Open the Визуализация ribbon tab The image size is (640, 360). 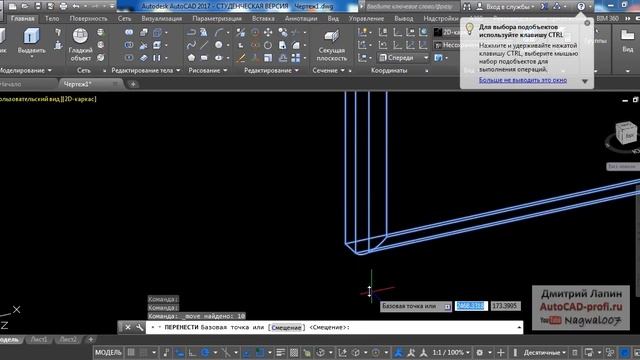(162, 18)
